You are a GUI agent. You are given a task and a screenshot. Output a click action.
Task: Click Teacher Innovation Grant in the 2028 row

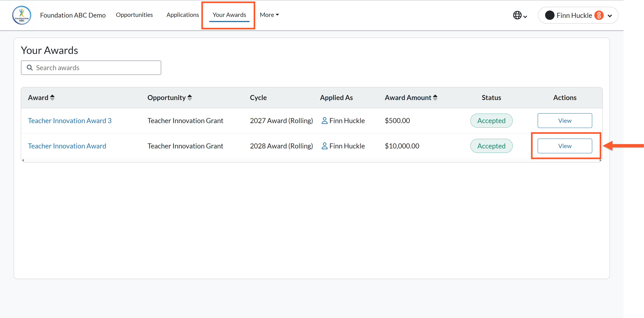[x=185, y=146]
